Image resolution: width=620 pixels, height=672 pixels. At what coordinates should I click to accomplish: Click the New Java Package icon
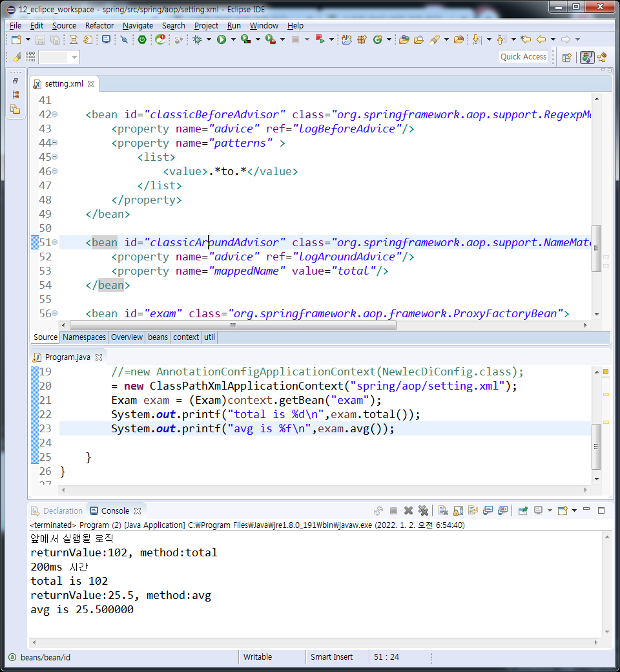pyautogui.click(x=362, y=40)
